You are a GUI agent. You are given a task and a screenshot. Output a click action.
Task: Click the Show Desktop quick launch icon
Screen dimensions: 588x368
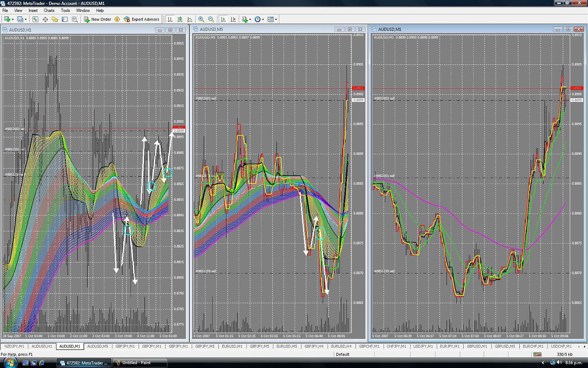pos(25,363)
